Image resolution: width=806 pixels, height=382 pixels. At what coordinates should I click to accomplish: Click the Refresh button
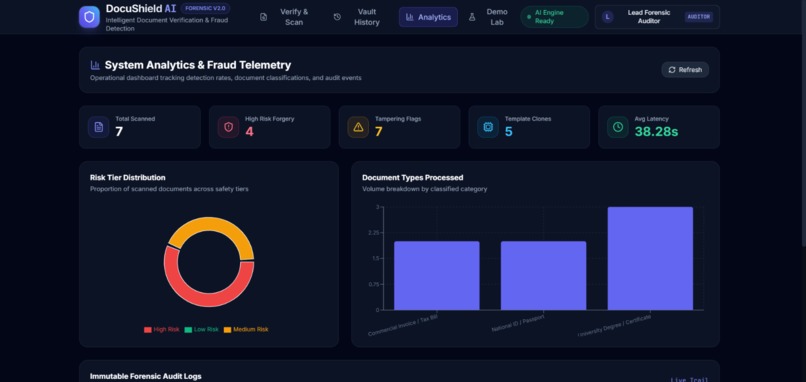[x=685, y=70]
